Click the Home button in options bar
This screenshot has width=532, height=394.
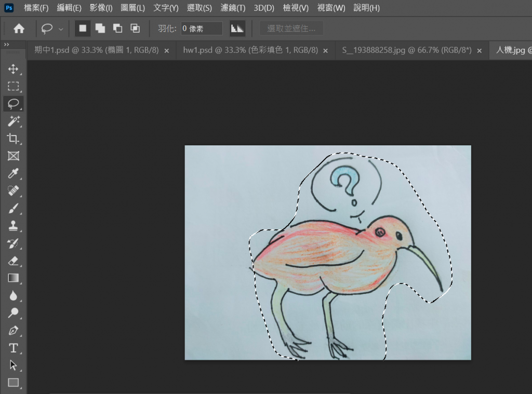point(19,29)
